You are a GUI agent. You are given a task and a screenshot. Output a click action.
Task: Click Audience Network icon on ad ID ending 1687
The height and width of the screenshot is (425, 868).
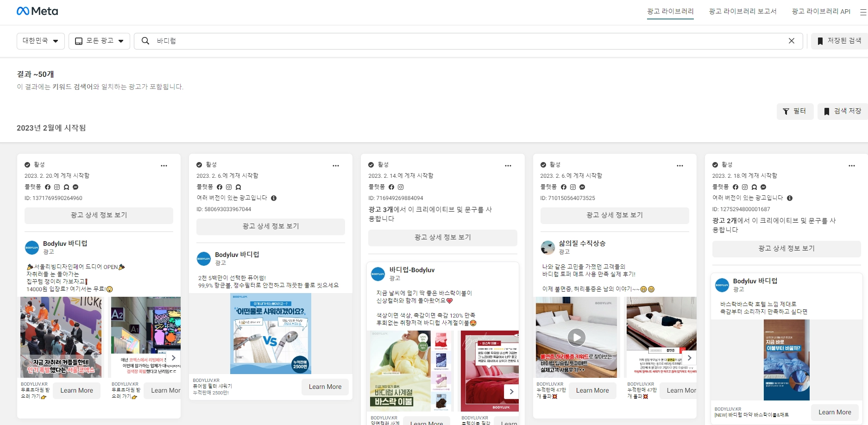click(754, 187)
